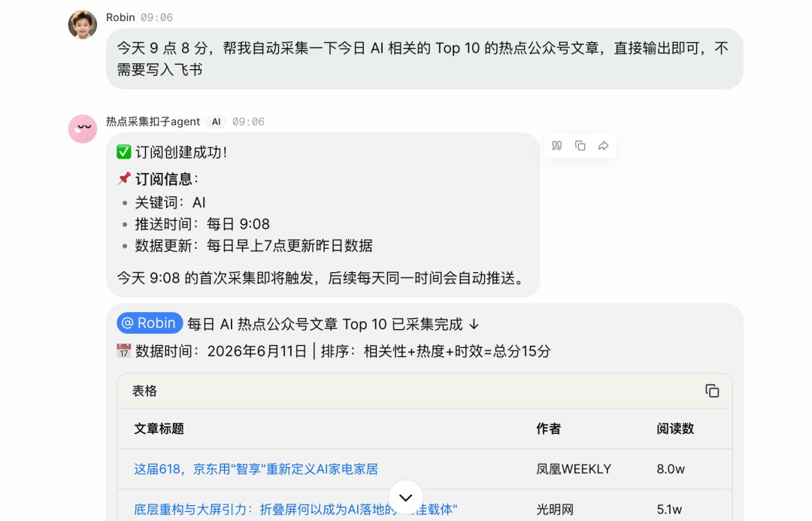The height and width of the screenshot is (521, 812).
Task: Click the bullet 推送时间: 每日 9:08
Action: 202,224
